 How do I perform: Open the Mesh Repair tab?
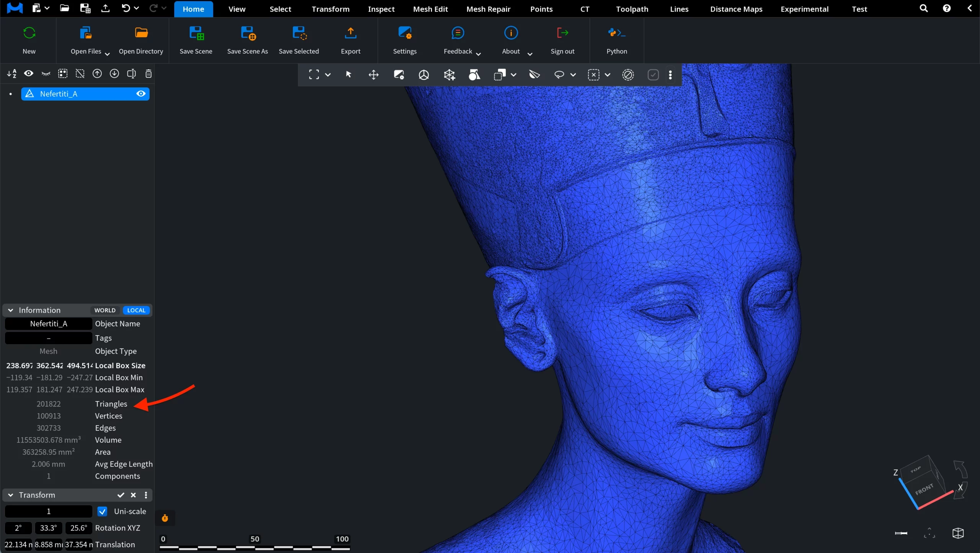(488, 9)
